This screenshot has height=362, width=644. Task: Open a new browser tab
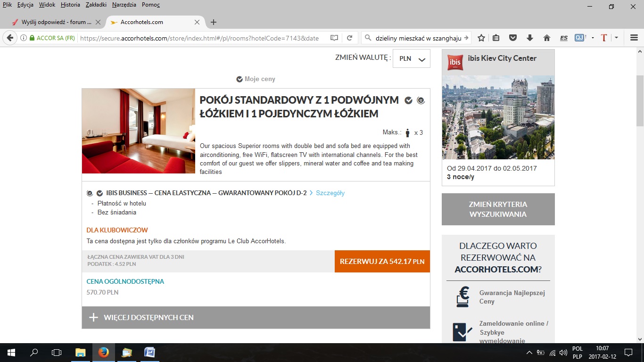(x=214, y=22)
